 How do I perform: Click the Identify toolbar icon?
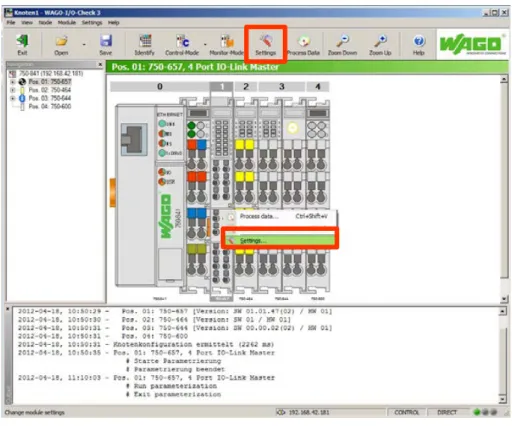coord(144,45)
